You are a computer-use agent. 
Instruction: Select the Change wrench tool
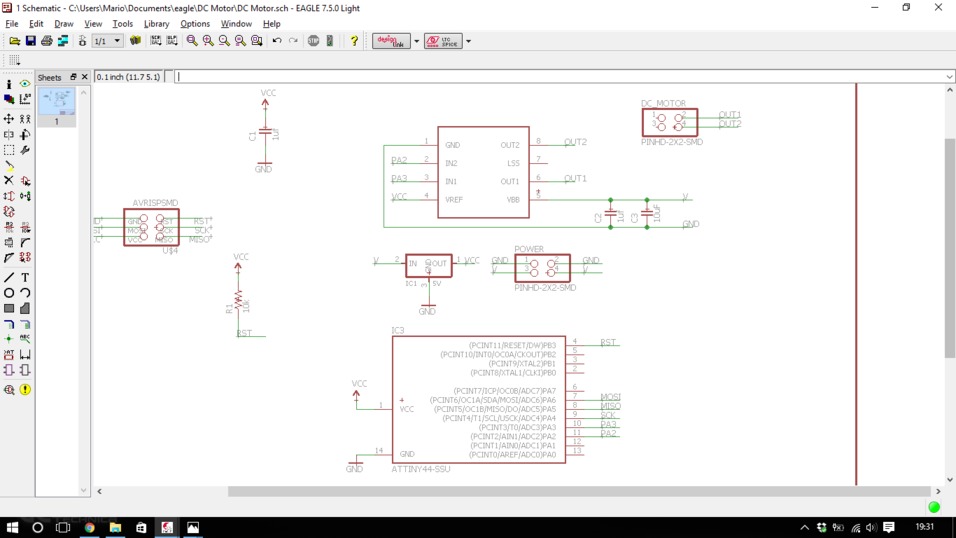point(25,149)
